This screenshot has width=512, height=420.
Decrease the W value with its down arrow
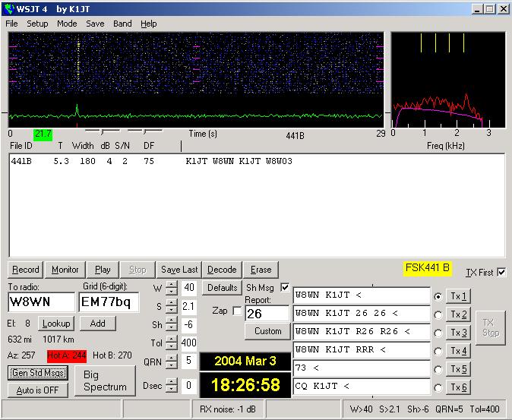tap(172, 292)
